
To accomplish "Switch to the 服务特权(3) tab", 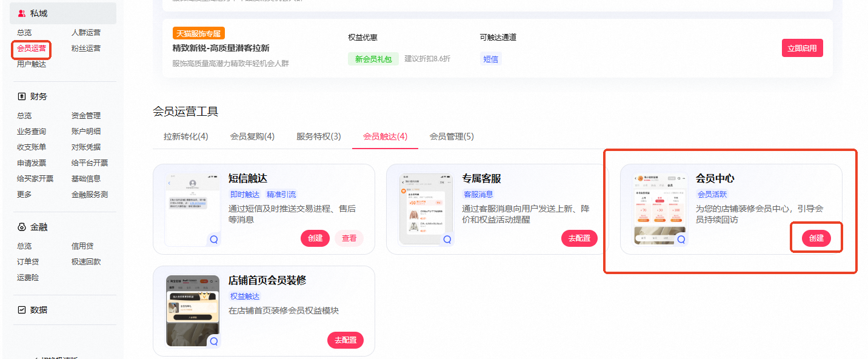I will [319, 136].
